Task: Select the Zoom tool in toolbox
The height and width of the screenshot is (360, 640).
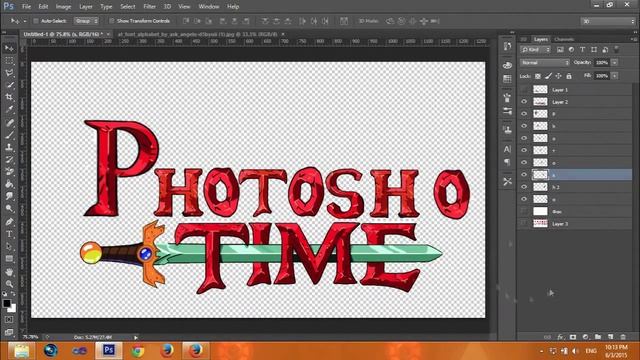Action: tap(9, 284)
